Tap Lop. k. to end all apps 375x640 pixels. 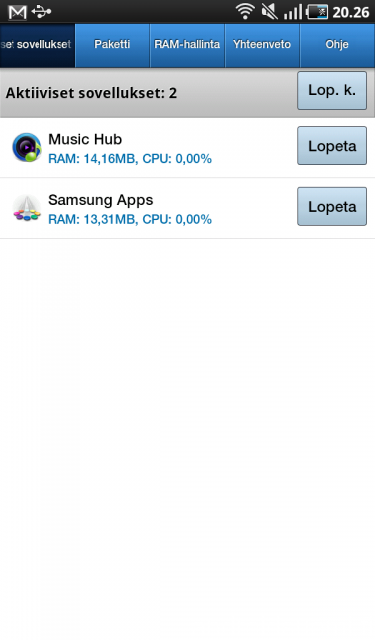(332, 91)
